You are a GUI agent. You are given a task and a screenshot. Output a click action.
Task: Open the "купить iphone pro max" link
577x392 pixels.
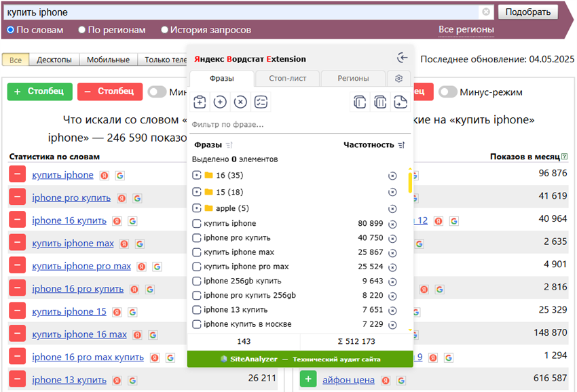click(x=81, y=266)
